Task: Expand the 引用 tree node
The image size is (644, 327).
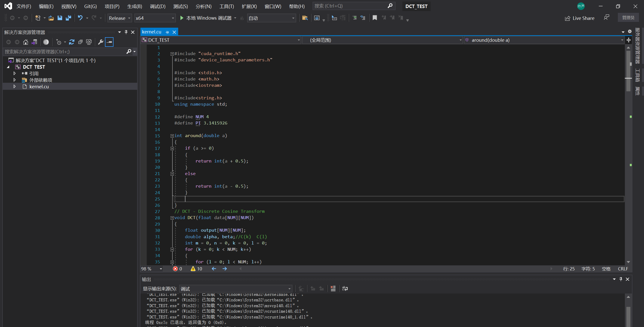Action: (x=15, y=73)
